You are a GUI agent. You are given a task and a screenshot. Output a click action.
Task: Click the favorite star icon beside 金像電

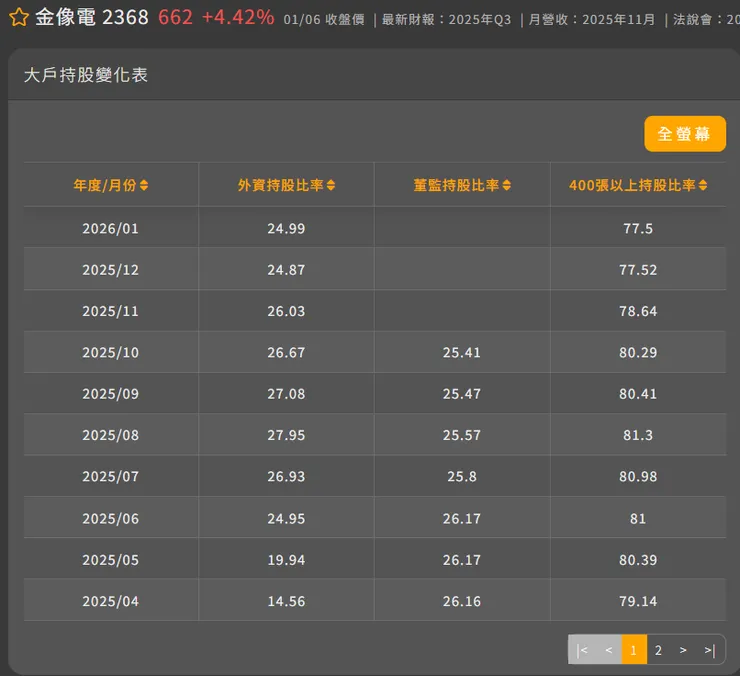point(18,17)
